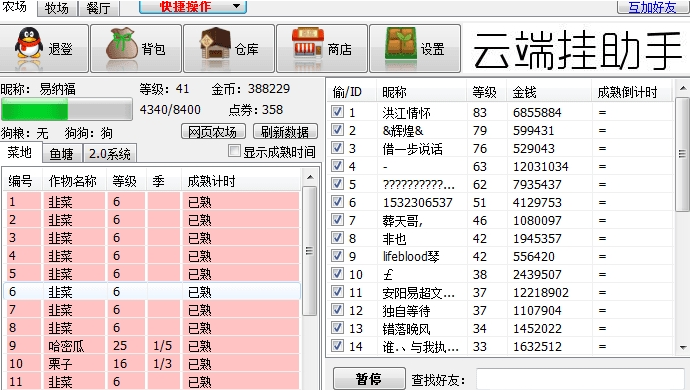Select the 2.0系统 tab
This screenshot has height=390, width=692.
tap(109, 154)
